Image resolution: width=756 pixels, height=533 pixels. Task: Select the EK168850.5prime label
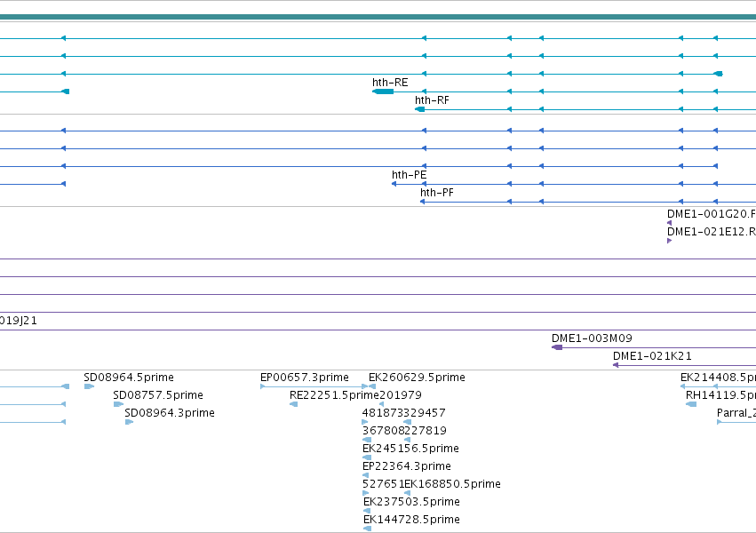click(452, 484)
